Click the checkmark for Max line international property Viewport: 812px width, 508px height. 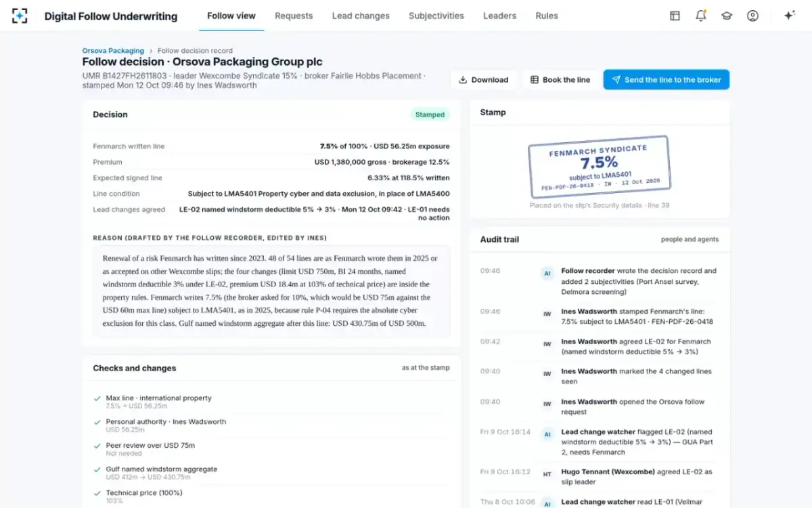click(97, 398)
